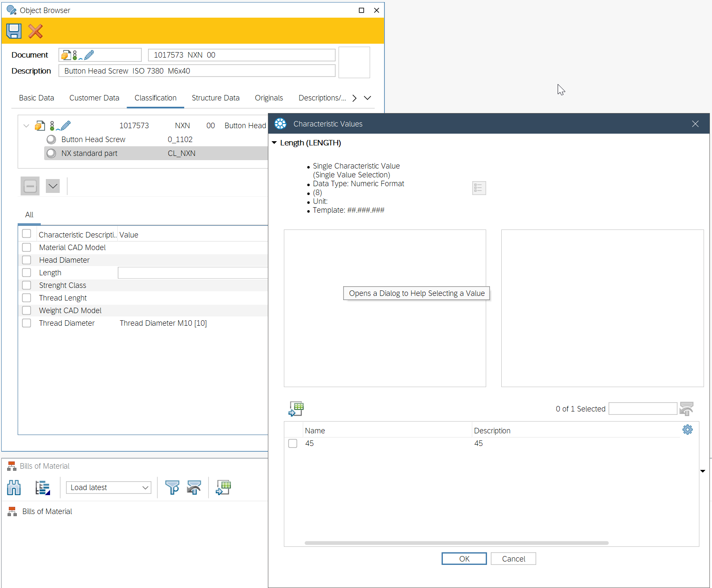The width and height of the screenshot is (712, 588).
Task: Select the edit pencil icon beside Document field
Action: pyautogui.click(x=89, y=54)
